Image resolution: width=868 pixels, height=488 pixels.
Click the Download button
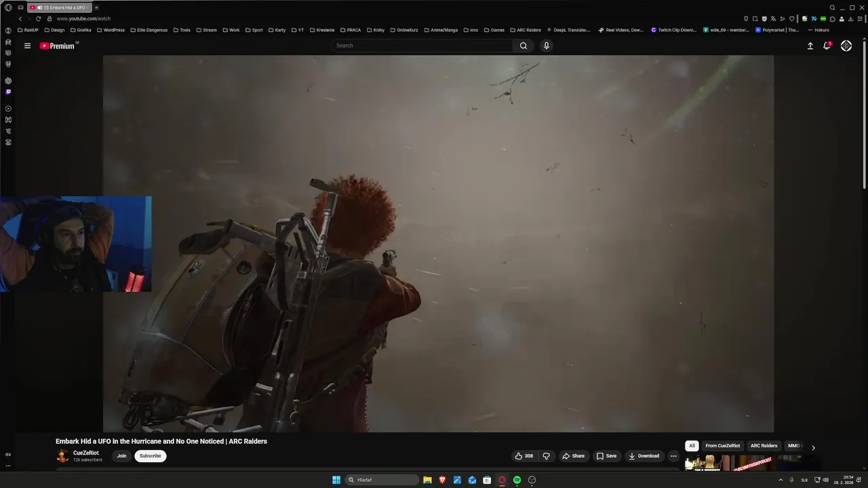pos(644,456)
